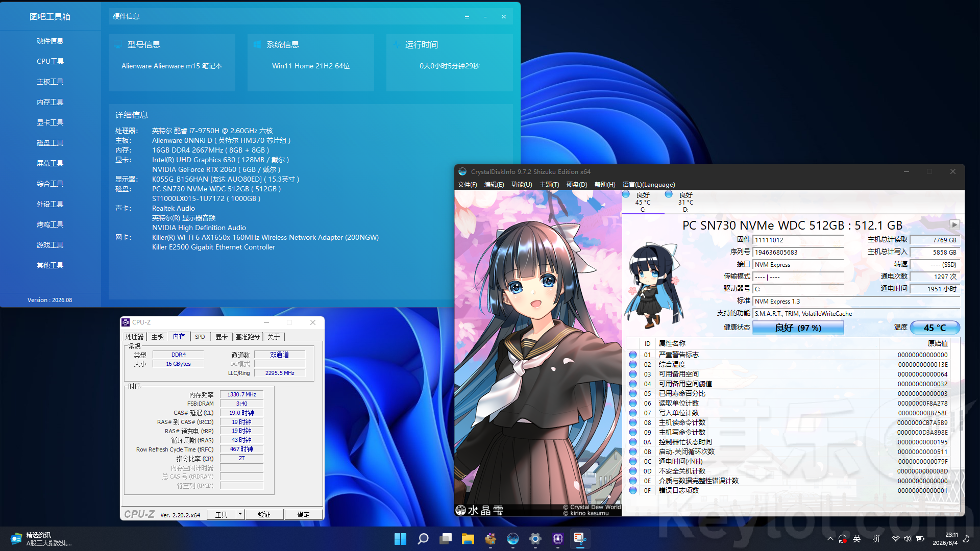Open the 关于 tab in CPU-Z
Screen dimensions: 980x551
(274, 337)
